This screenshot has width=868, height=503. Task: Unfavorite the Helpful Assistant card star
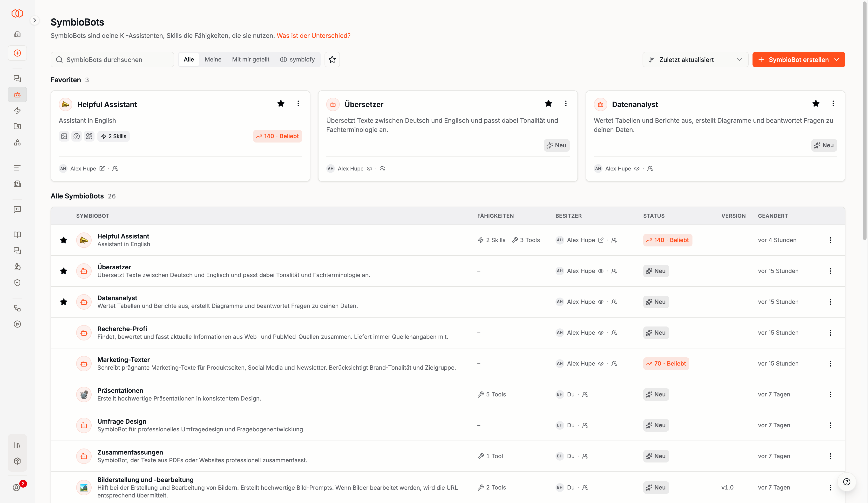click(x=281, y=103)
